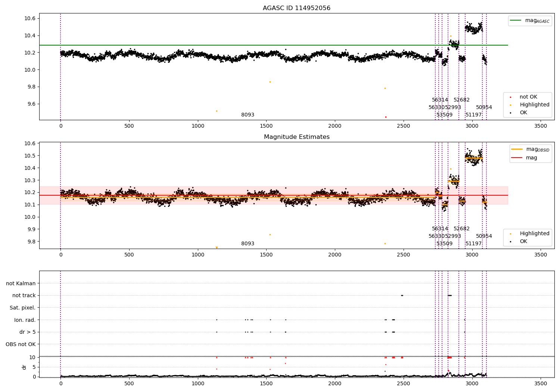Click y-axis tick '10.6' of the top plot
560x392 pixels.
pyautogui.click(x=30, y=19)
